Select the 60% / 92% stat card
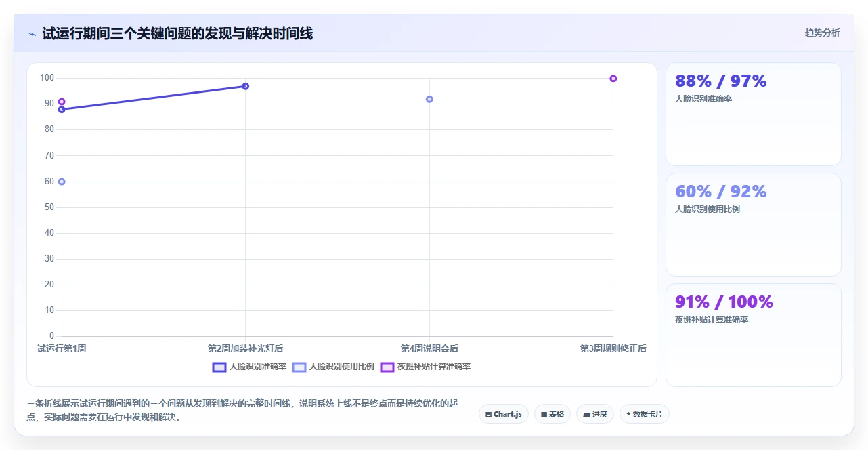Image resolution: width=868 pixels, height=450 pixels. (x=753, y=224)
